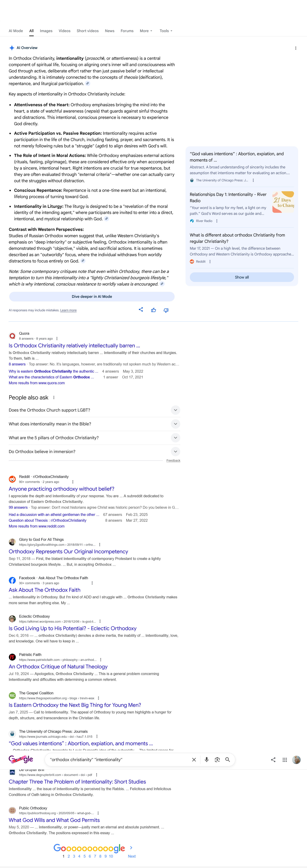Expand 'What are the 5 pillars' question

(x=94, y=438)
